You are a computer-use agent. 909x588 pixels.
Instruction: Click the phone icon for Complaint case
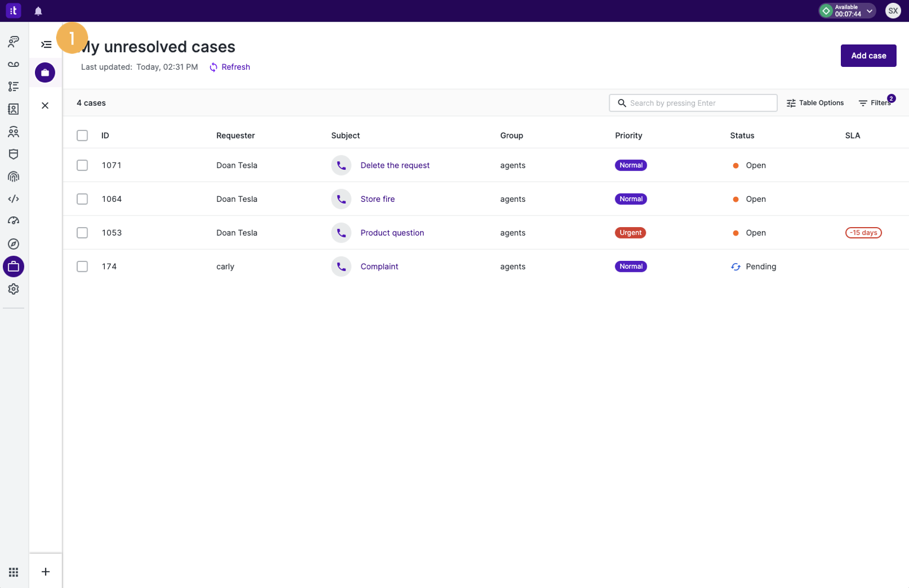(x=341, y=267)
